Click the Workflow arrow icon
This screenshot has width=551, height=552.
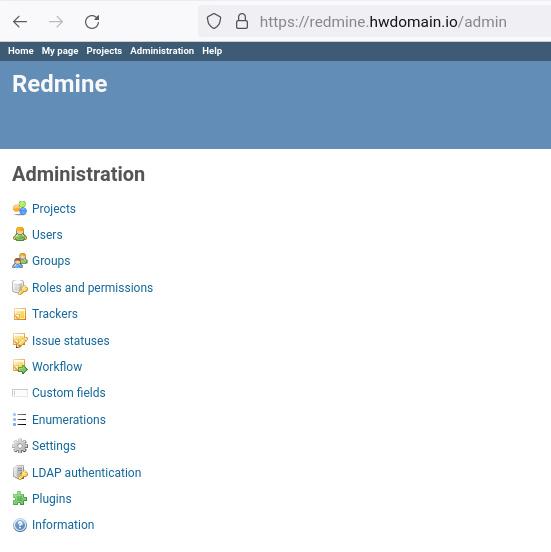click(20, 366)
